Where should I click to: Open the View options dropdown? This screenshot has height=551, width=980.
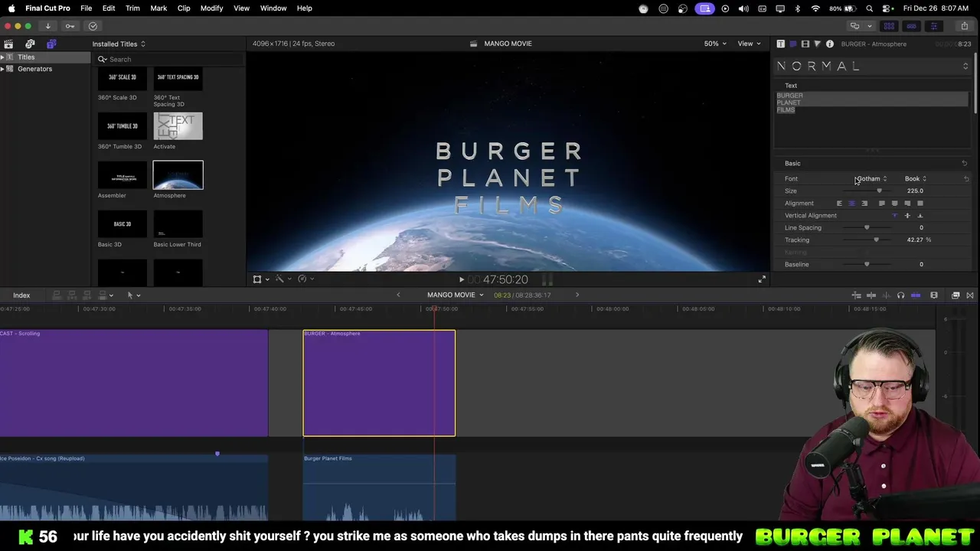[749, 44]
